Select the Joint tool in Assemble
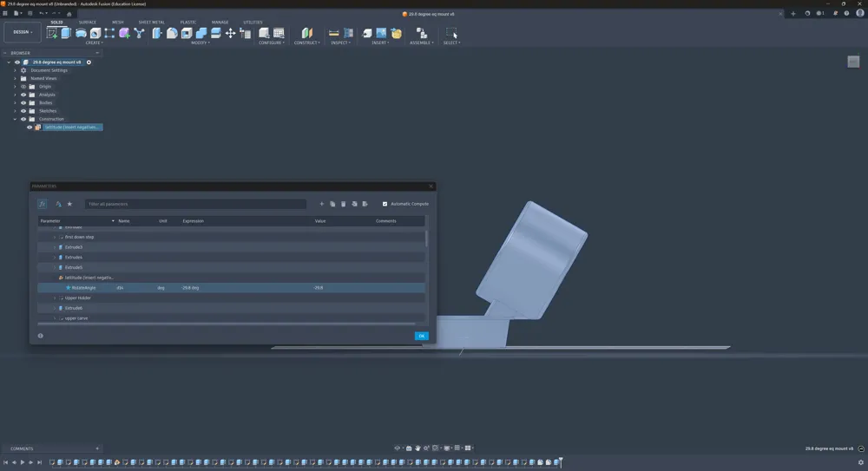Screen dimensions: 868x471 (x=421, y=33)
